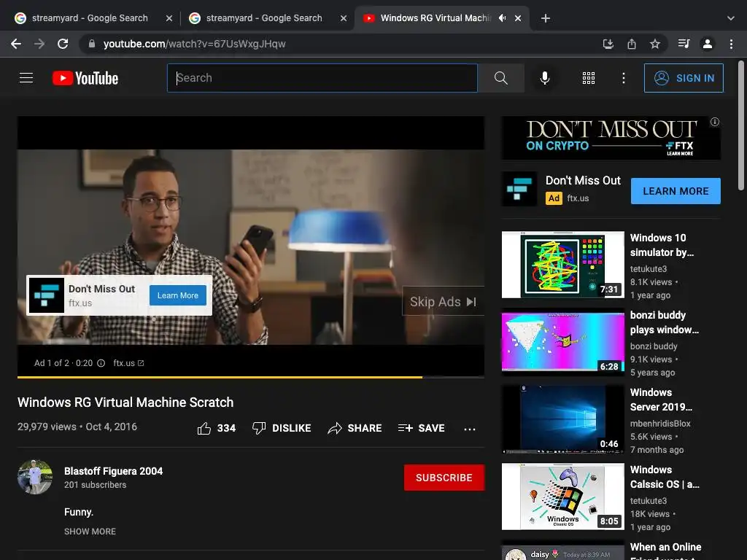
Task: Click the YouTube logo
Action: point(85,78)
